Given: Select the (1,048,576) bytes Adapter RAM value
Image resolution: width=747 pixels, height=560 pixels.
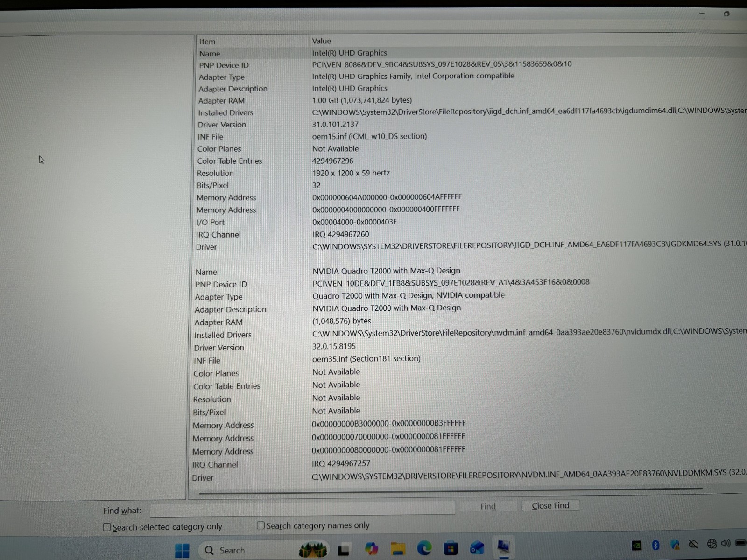Looking at the screenshot, I should pos(341,321).
